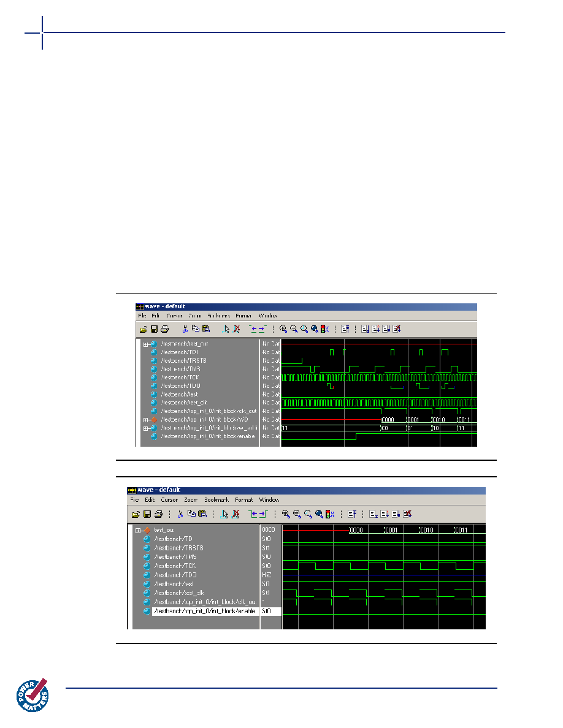Click Zoom Out magnifier in the test_out wave window
Image resolution: width=563 pixels, height=728 pixels.
coord(297,514)
